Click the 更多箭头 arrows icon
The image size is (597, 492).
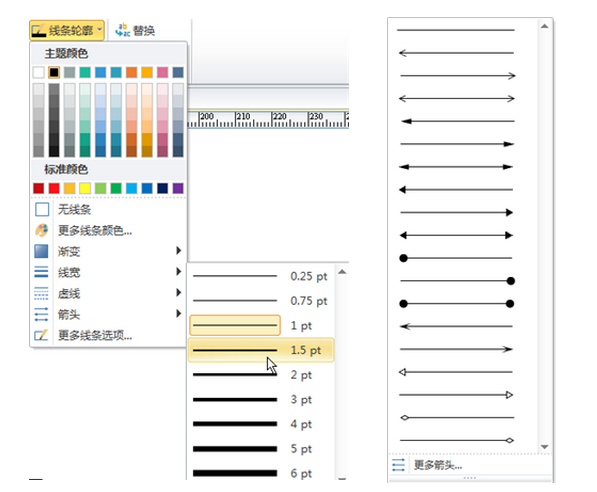tap(398, 465)
